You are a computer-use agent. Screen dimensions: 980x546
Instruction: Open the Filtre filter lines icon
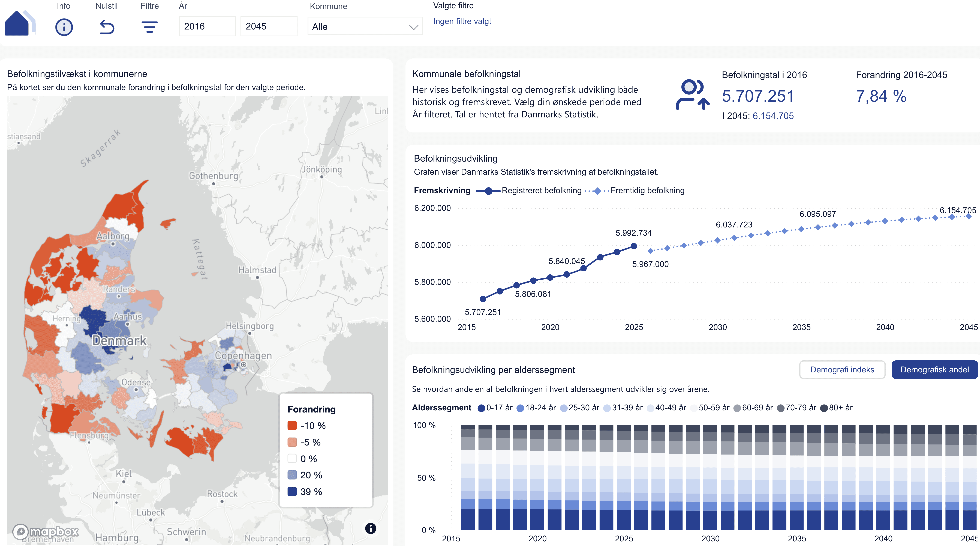coord(149,27)
